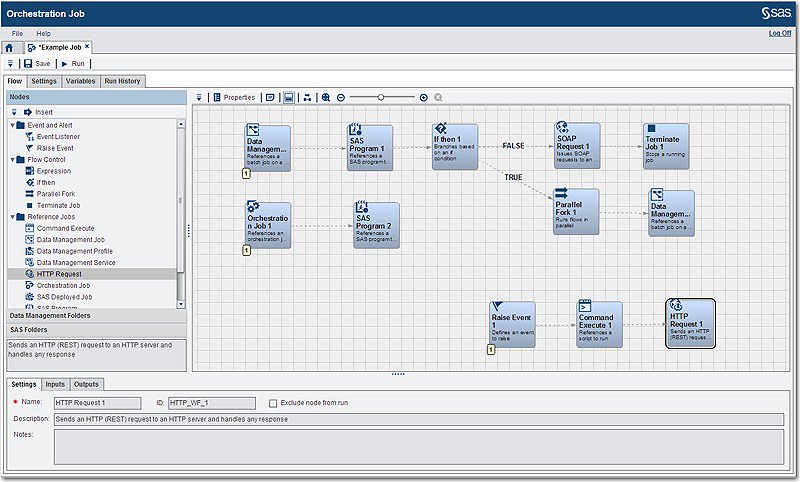Click the zoom in magnifier icon
The image size is (800, 482).
pos(326,97)
